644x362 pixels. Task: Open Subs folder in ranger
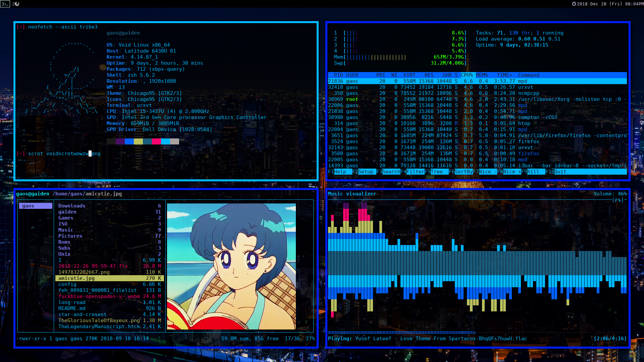pyautogui.click(x=109, y=248)
